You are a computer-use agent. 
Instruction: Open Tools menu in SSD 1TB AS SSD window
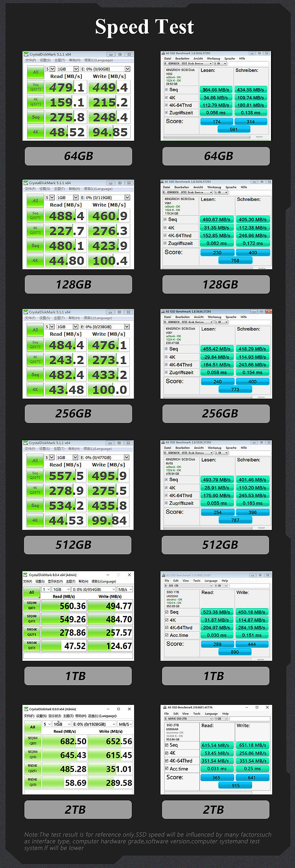point(197,581)
